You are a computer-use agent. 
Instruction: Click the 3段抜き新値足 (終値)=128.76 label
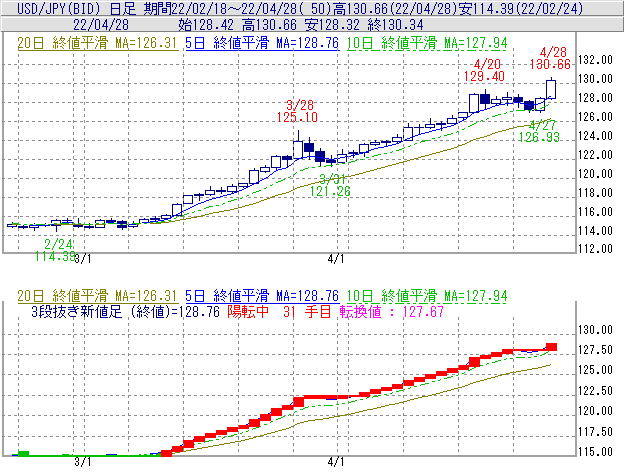pos(125,311)
